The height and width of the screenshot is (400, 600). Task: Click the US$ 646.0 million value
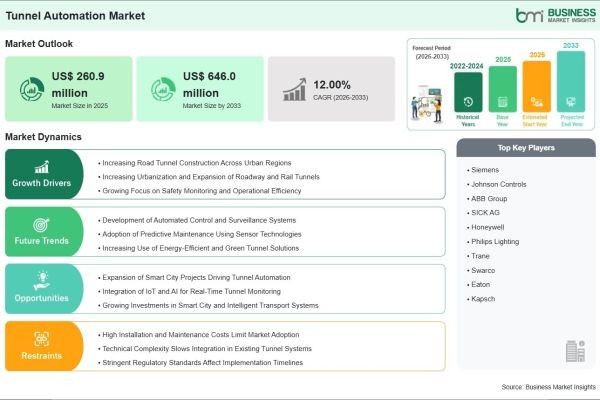click(x=209, y=85)
